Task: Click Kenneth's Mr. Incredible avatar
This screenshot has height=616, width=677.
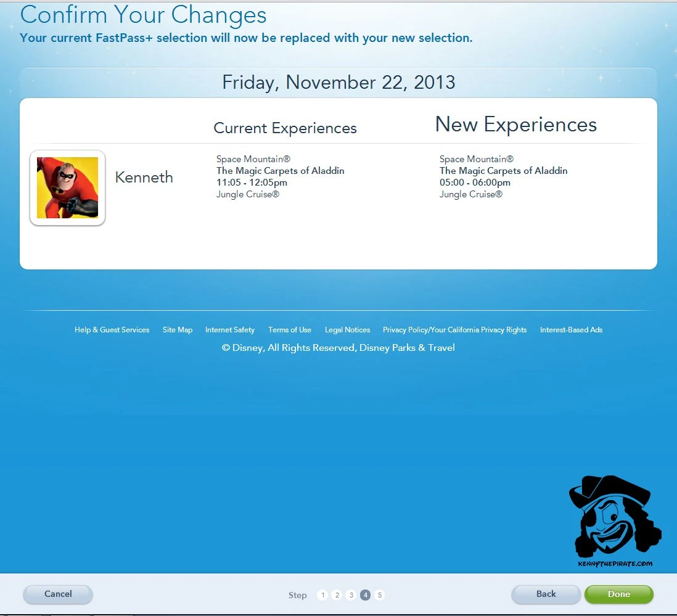Action: point(67,188)
